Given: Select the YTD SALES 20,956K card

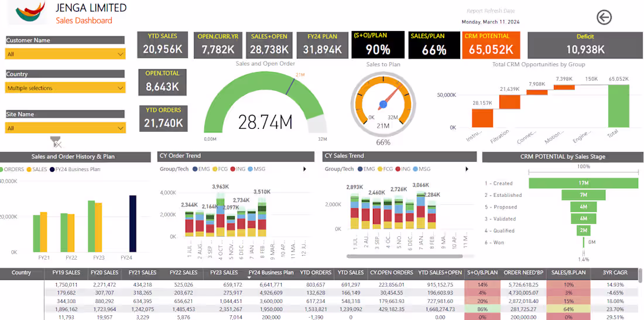Looking at the screenshot, I should point(163,45).
